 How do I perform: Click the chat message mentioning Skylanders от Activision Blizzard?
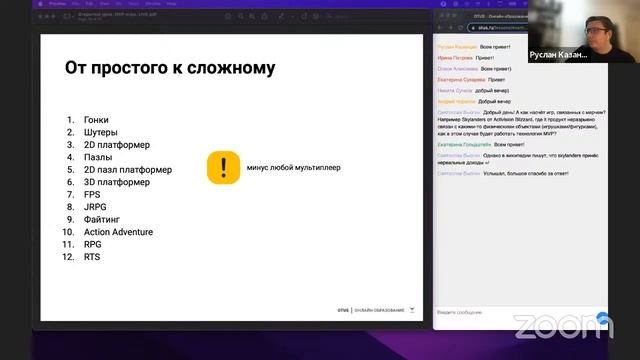pos(521,123)
